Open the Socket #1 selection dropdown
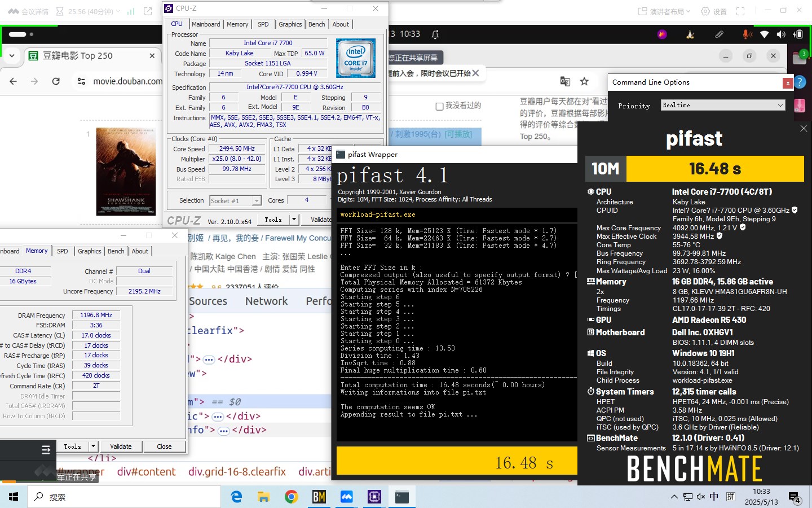The image size is (812, 508). coord(235,200)
